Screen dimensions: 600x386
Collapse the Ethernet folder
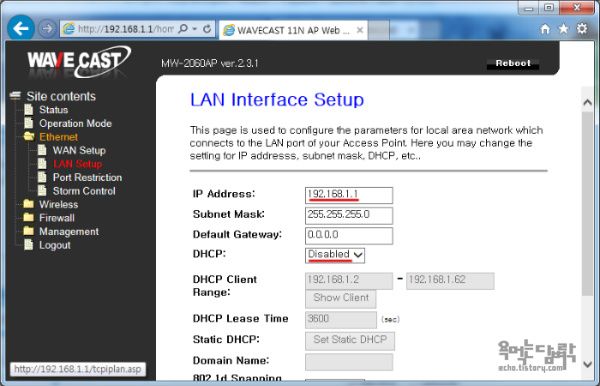tap(58, 137)
